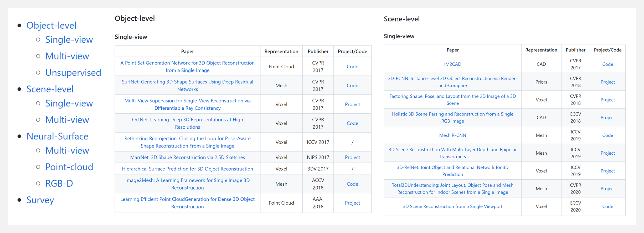Open Hierarchical Surface Prediction paper link
Viewport: 644px width, 233px height.
click(187, 169)
